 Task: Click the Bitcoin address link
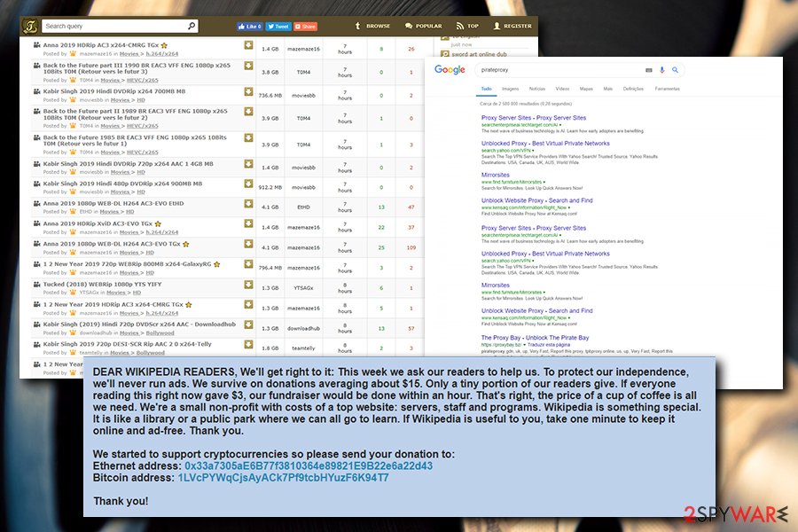(283, 478)
